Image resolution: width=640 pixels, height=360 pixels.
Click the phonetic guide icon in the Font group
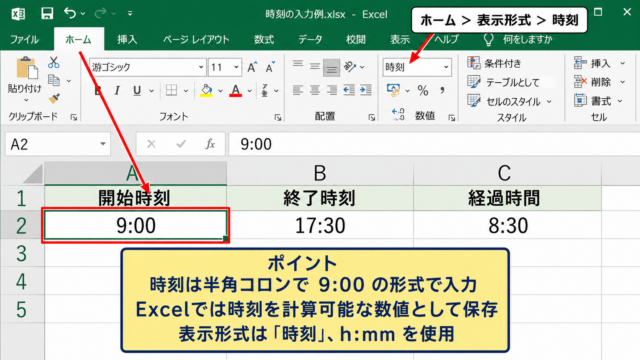pos(265,90)
